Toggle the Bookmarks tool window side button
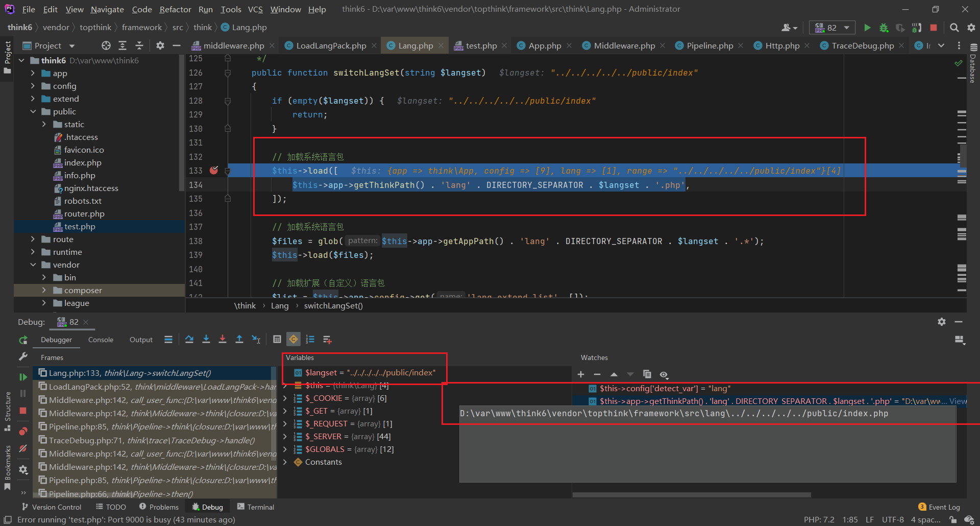Image resolution: width=980 pixels, height=526 pixels. tap(7, 467)
